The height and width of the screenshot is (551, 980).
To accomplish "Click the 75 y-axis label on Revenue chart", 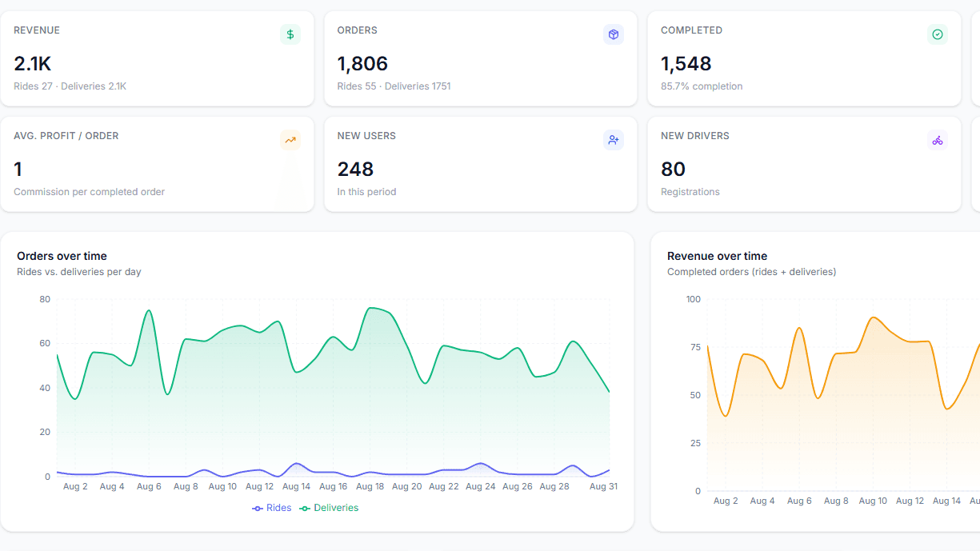I will (696, 347).
